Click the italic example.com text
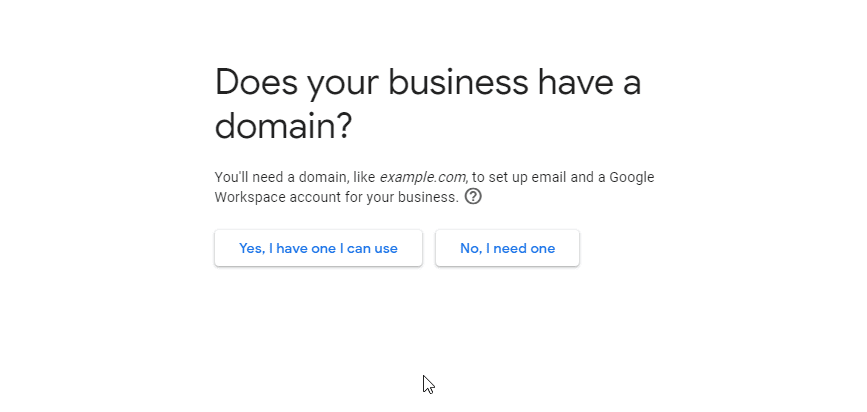The height and width of the screenshot is (412, 867). [x=422, y=177]
